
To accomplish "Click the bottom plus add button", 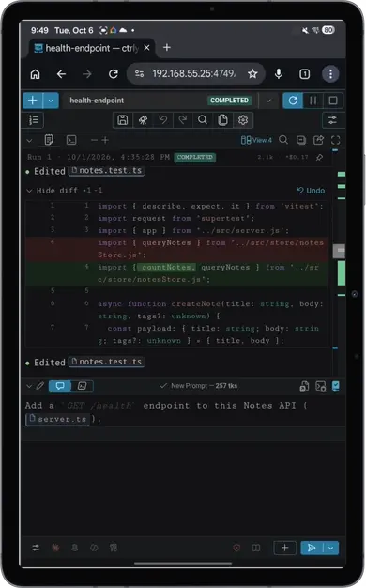I will point(284,548).
